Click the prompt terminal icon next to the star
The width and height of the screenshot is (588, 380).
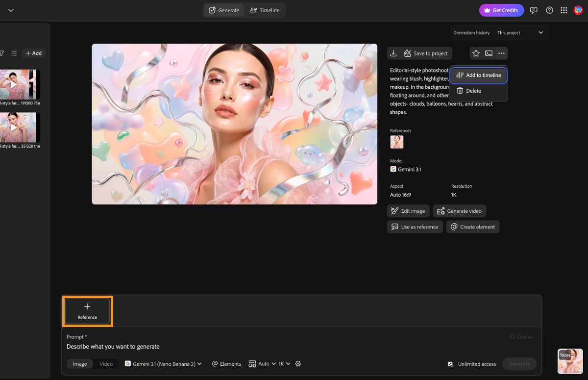click(489, 53)
